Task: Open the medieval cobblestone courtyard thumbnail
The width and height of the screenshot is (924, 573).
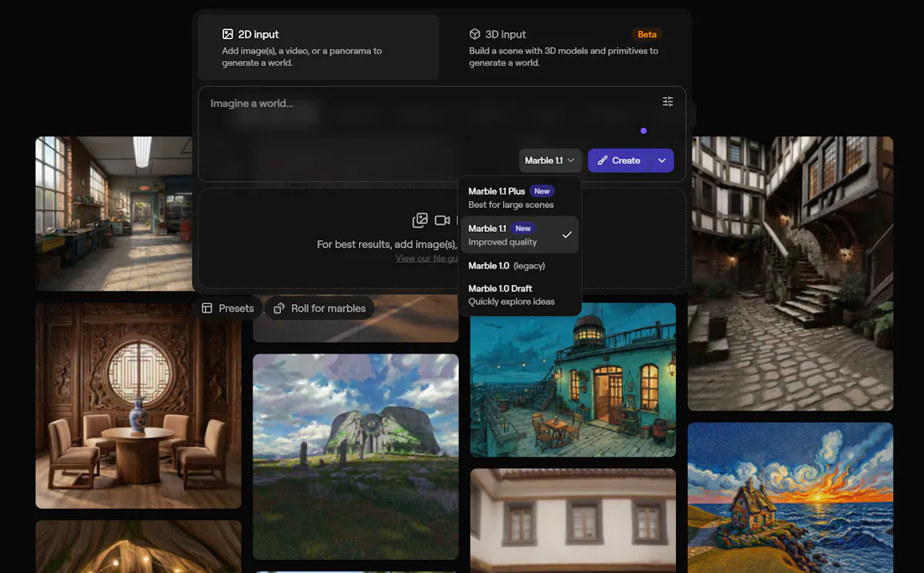Action: pyautogui.click(x=791, y=273)
